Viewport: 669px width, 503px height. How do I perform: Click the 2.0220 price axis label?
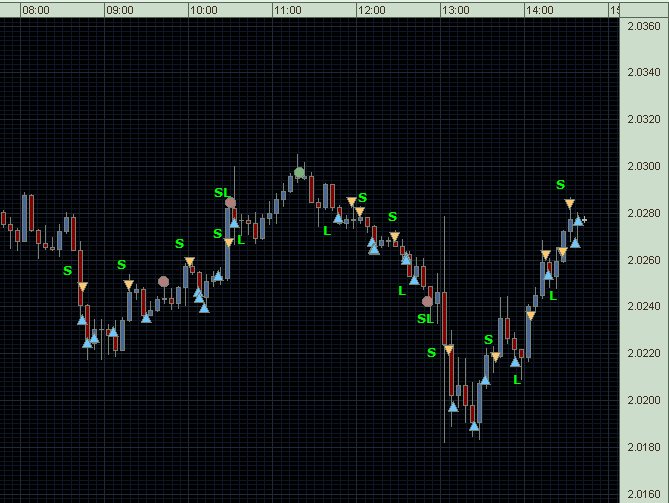coord(644,353)
